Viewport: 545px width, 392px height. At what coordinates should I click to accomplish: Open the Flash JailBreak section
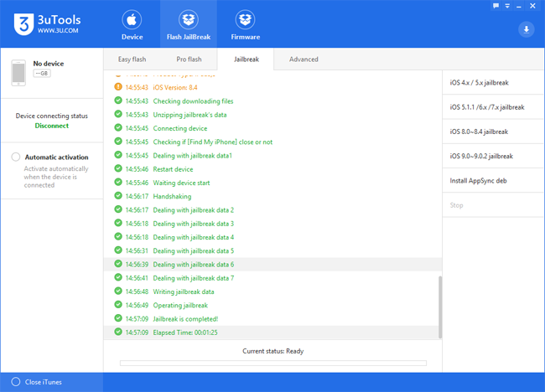(189, 25)
